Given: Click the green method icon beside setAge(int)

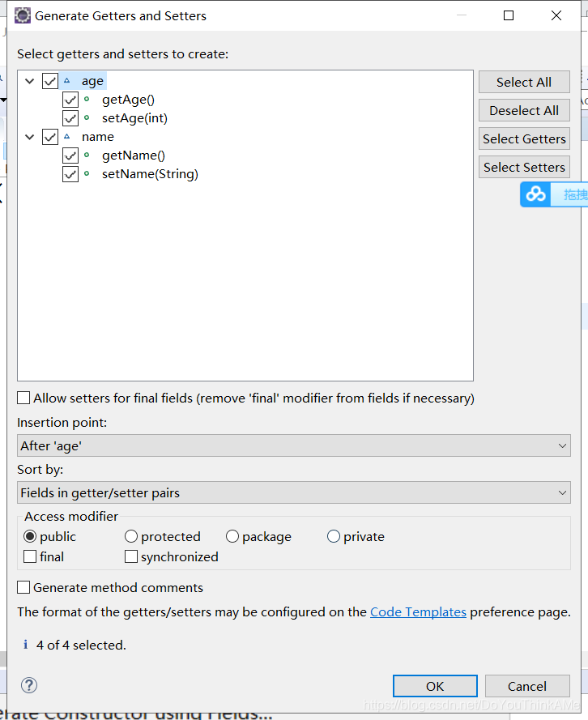Looking at the screenshot, I should point(87,118).
